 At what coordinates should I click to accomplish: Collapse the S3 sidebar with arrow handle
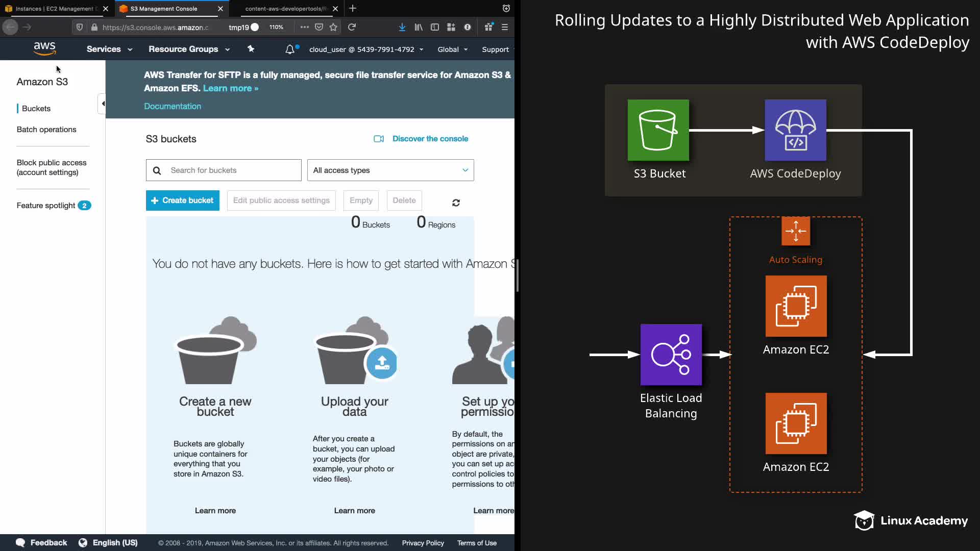103,104
